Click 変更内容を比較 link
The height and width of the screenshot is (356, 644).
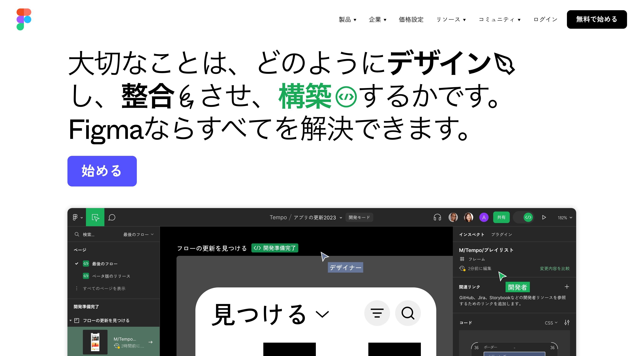[555, 268]
